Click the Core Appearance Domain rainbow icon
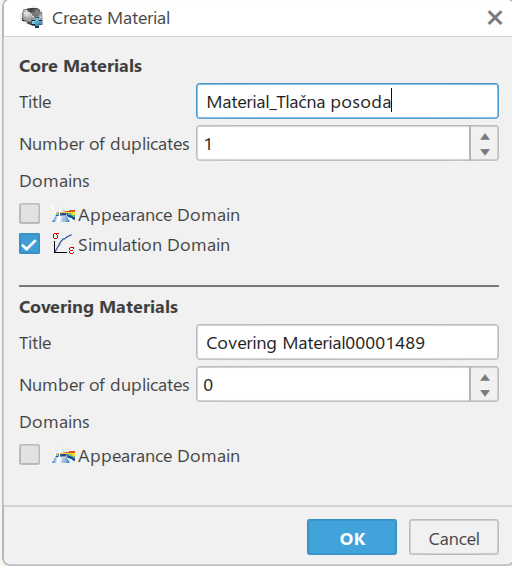This screenshot has width=512, height=566. (64, 215)
